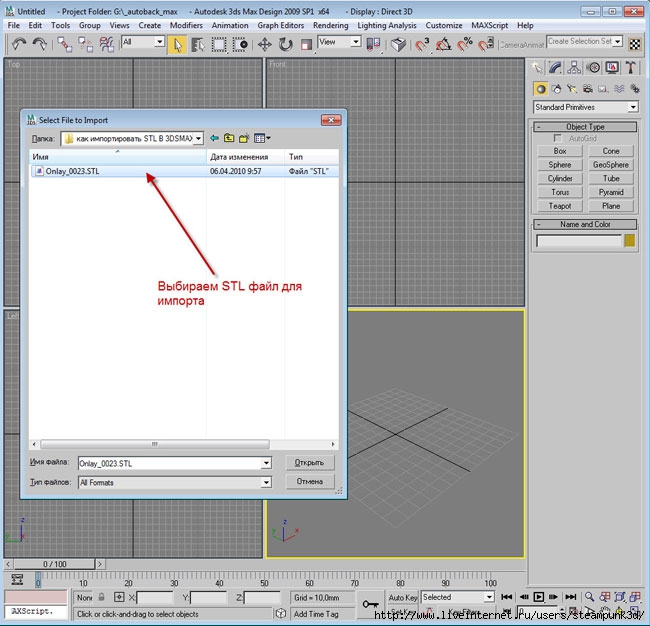650x626 pixels.
Task: Select Lights category icon
Action: [x=572, y=89]
